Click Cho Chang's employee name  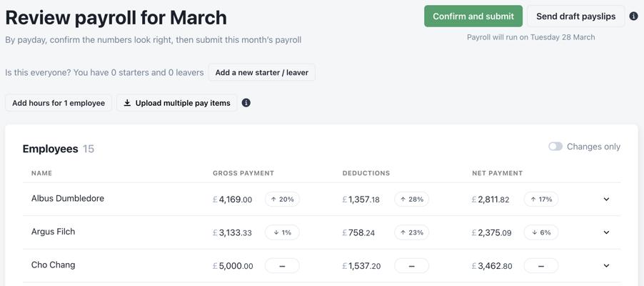pyautogui.click(x=53, y=265)
